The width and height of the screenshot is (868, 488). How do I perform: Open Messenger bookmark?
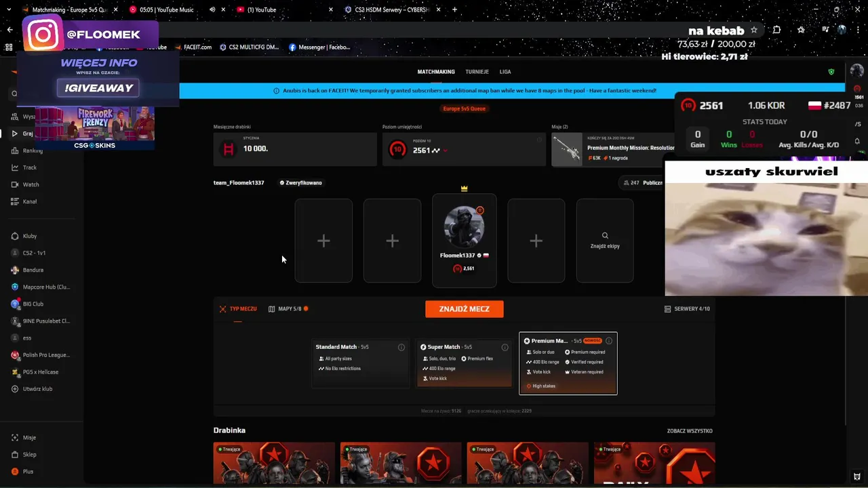coord(319,47)
